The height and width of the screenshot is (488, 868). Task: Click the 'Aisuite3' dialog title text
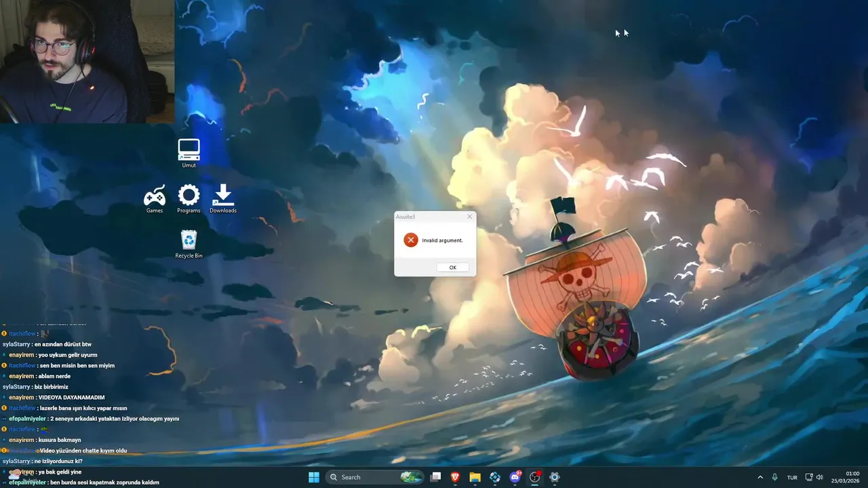[x=405, y=216]
